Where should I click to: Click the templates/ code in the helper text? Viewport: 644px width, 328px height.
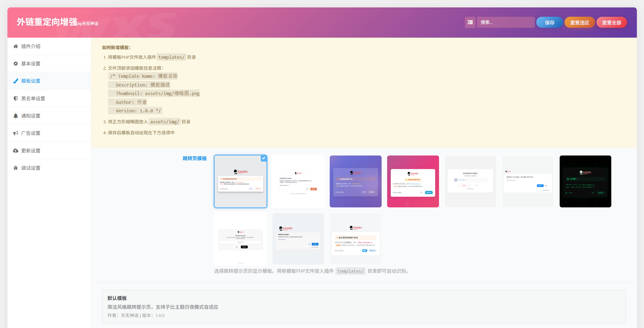(351, 271)
